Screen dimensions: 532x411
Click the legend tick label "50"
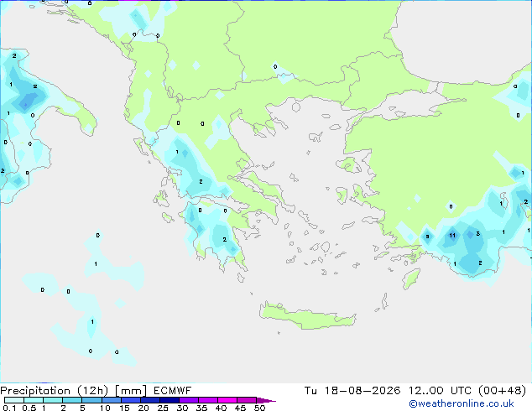click(259, 408)
